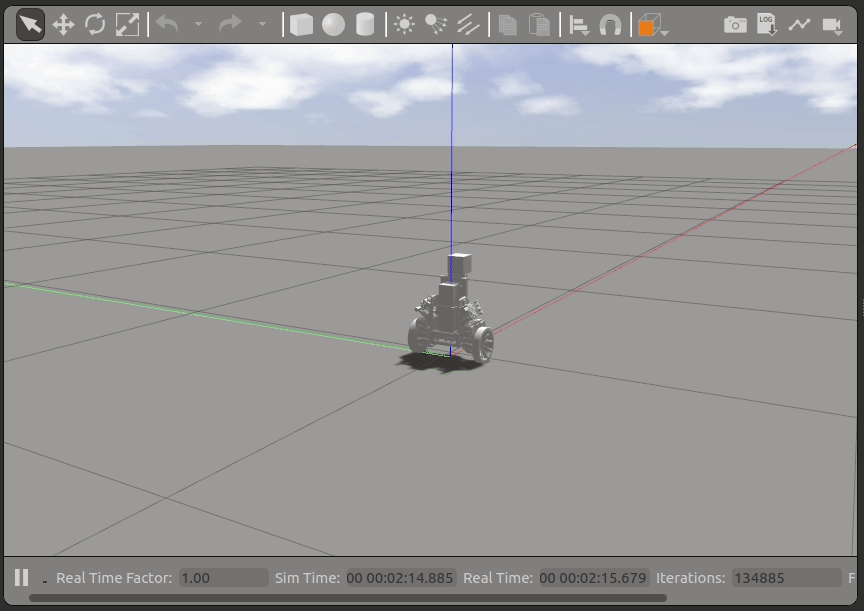Image resolution: width=864 pixels, height=611 pixels.
Task: Insert a box shape
Action: [301, 25]
